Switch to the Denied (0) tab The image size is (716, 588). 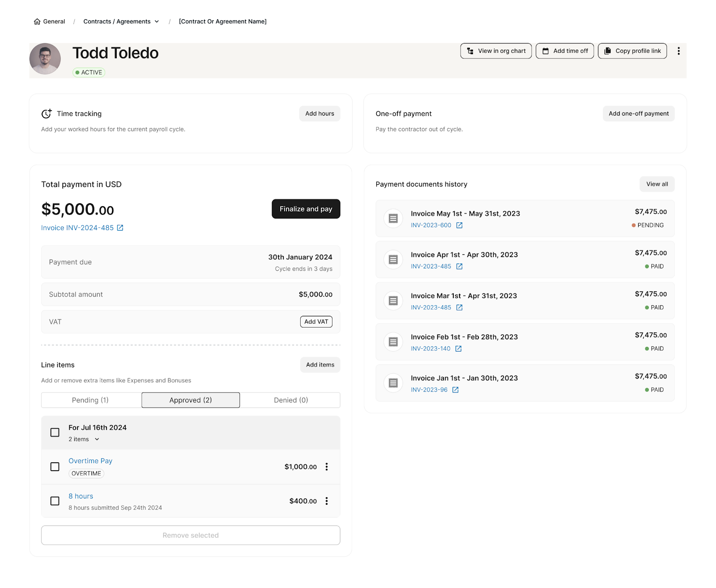[x=290, y=400]
